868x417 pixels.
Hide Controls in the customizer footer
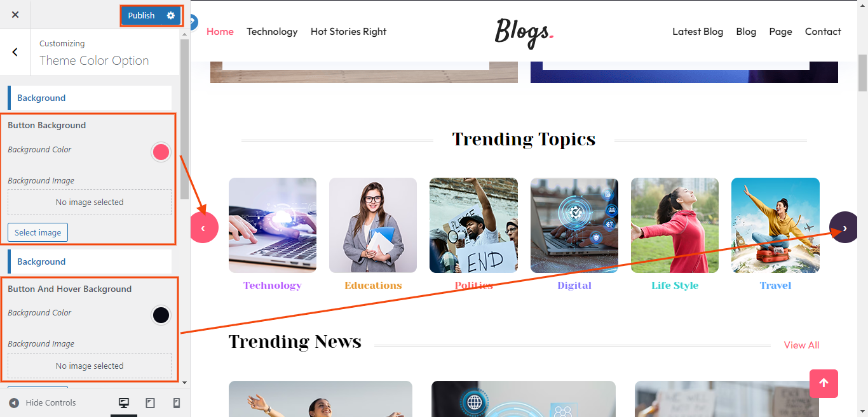pos(42,403)
